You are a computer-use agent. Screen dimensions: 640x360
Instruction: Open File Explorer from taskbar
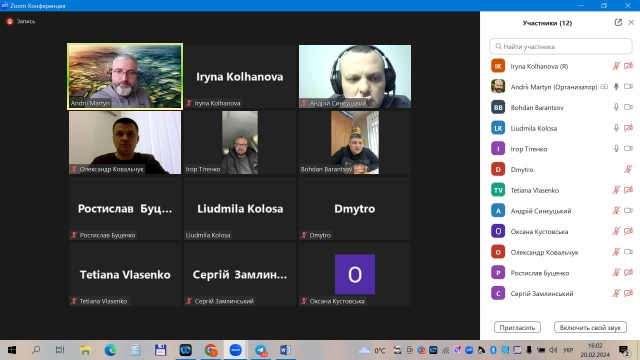coord(85,350)
